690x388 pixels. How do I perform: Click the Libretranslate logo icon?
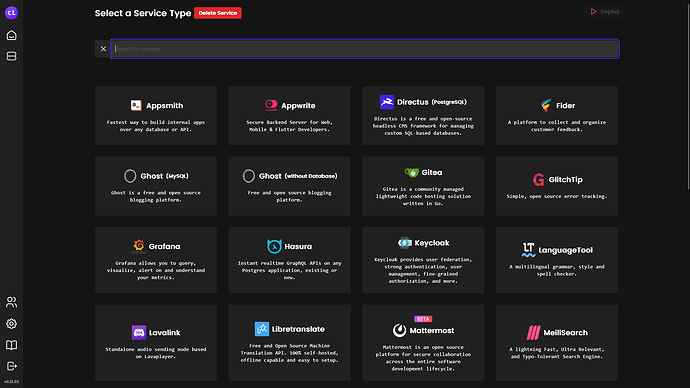point(262,329)
